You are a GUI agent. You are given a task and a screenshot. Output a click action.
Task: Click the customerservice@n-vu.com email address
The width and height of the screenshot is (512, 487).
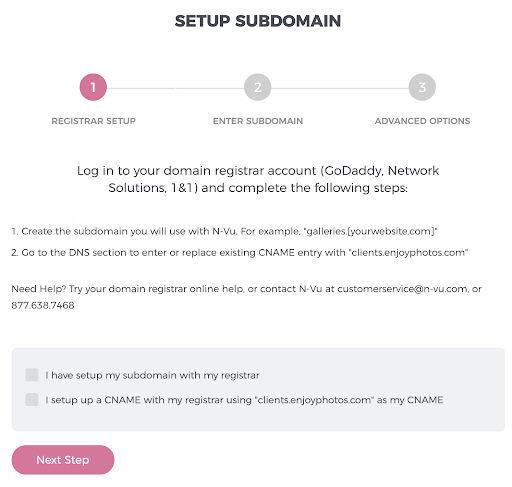402,289
